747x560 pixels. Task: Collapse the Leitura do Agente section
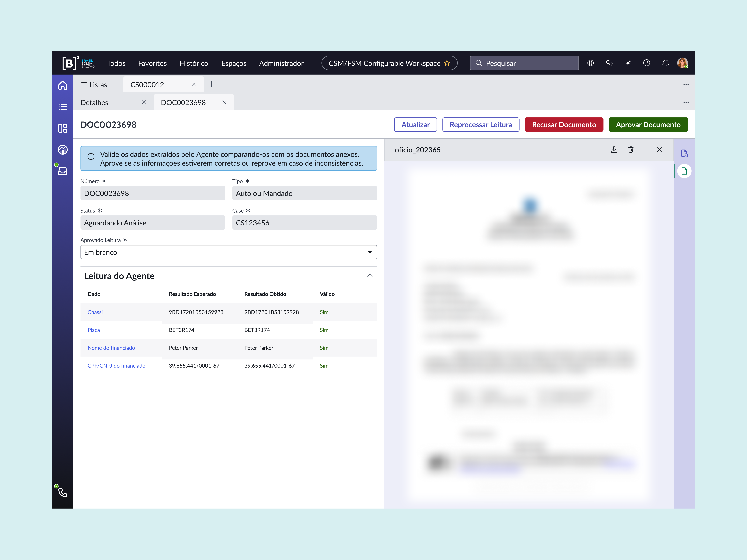coord(370,276)
